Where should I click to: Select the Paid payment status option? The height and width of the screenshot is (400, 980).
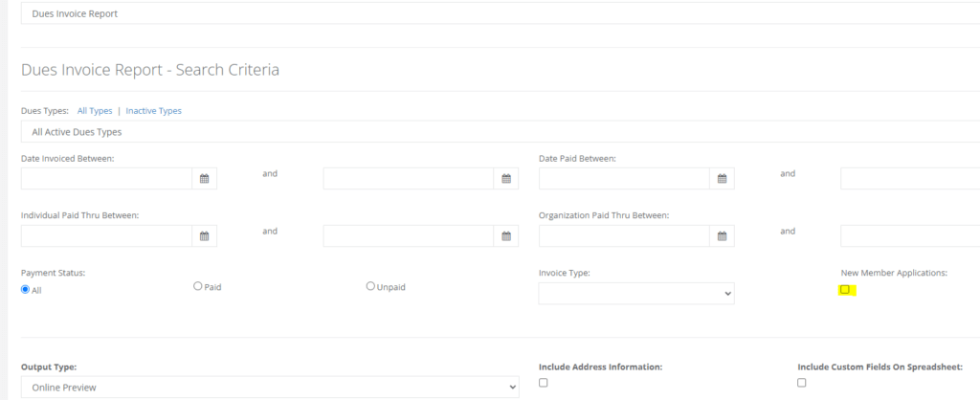pos(198,286)
